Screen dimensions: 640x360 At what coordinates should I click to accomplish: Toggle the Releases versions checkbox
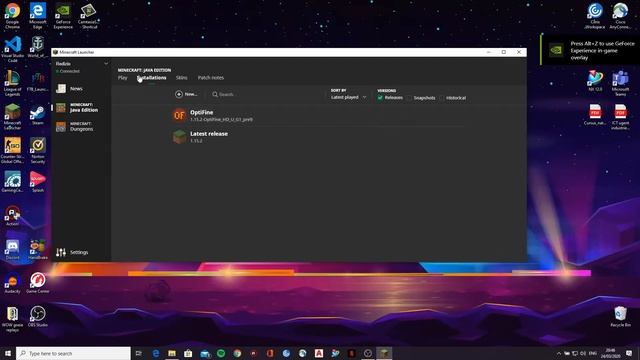tap(380, 98)
